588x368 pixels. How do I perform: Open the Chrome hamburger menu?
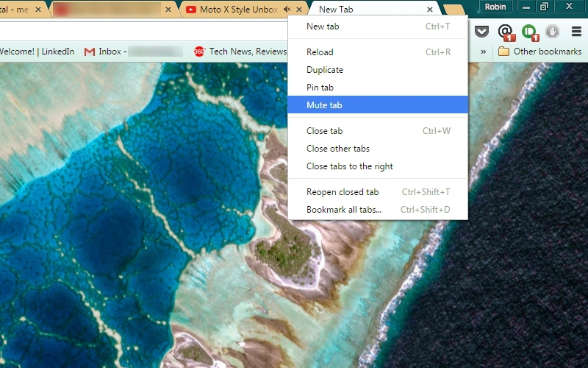pos(576,32)
